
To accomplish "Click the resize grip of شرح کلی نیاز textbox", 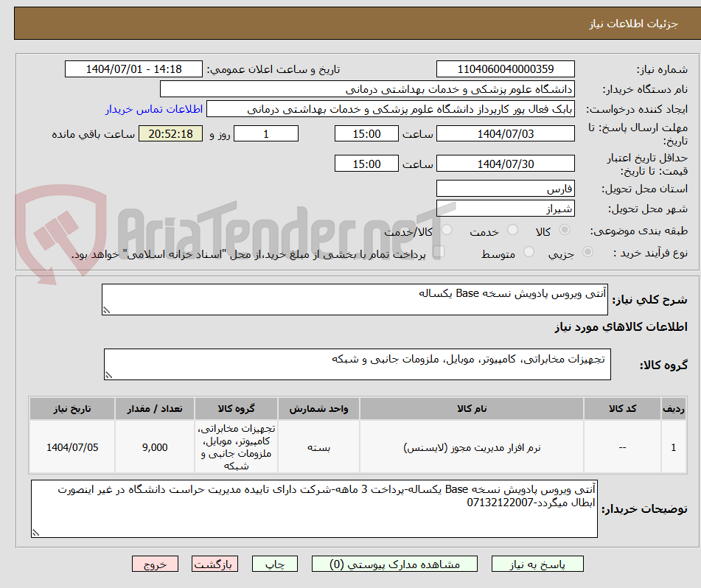I will pyautogui.click(x=106, y=309).
